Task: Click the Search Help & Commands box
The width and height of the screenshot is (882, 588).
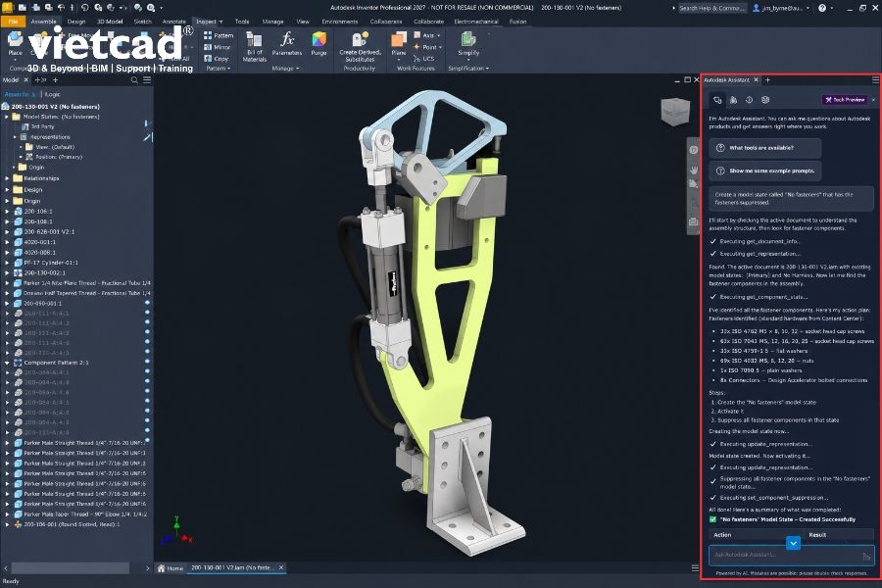Action: (712, 8)
